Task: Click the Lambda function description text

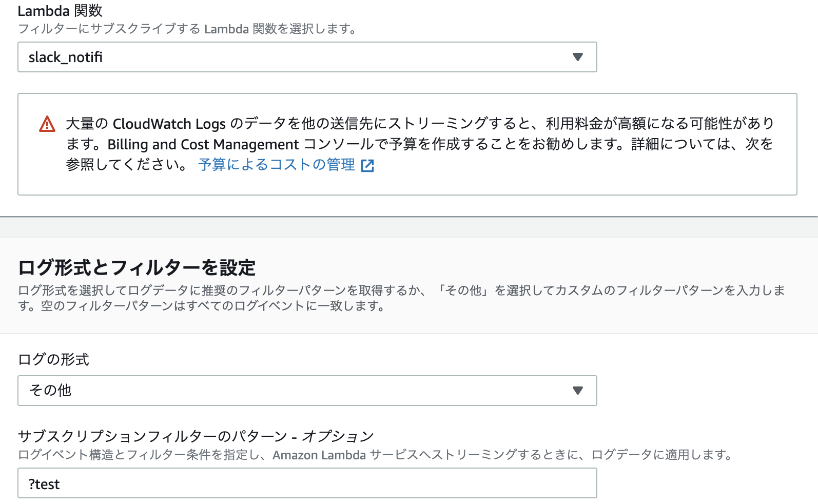Action: pyautogui.click(x=187, y=30)
